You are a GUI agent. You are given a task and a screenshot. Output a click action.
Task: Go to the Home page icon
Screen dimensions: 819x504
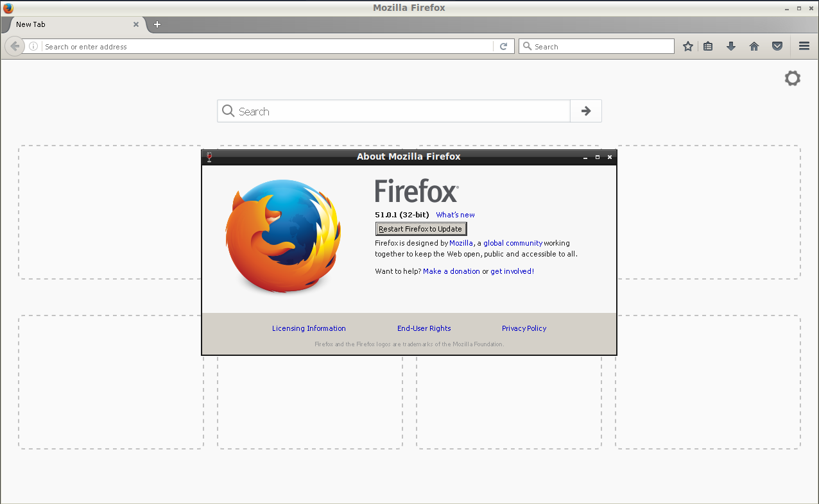[x=754, y=46]
